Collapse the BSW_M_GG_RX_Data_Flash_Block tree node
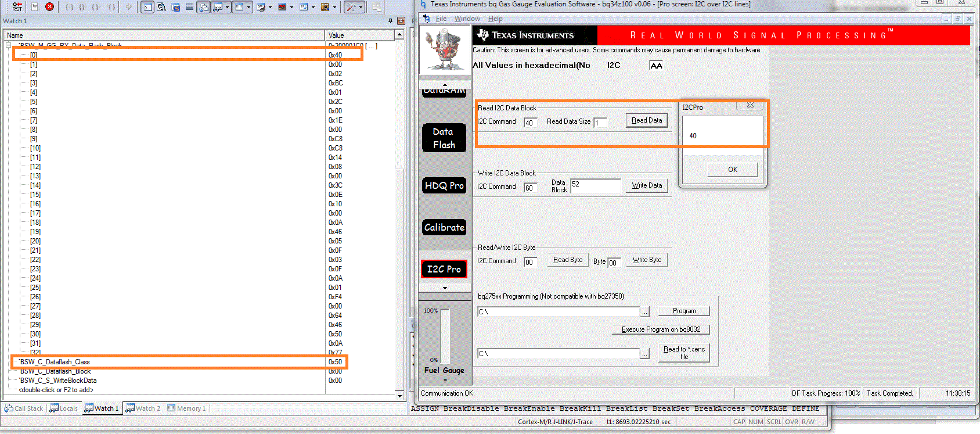 pyautogui.click(x=8, y=45)
